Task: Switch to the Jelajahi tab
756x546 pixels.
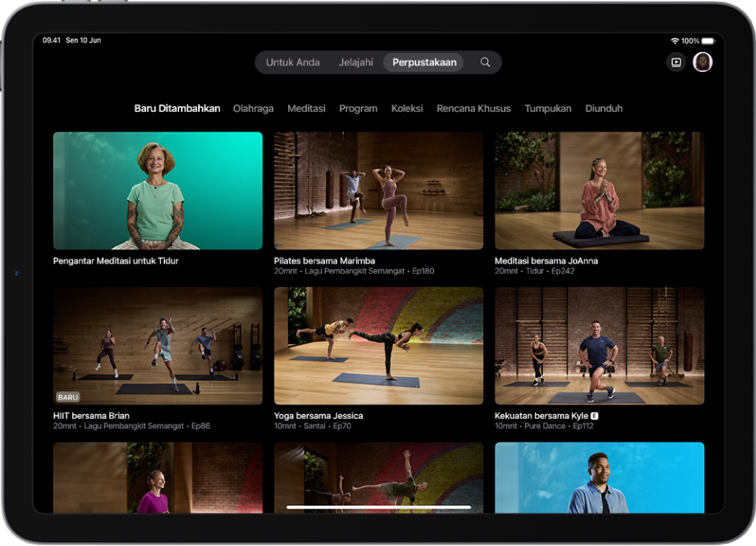Action: click(356, 62)
